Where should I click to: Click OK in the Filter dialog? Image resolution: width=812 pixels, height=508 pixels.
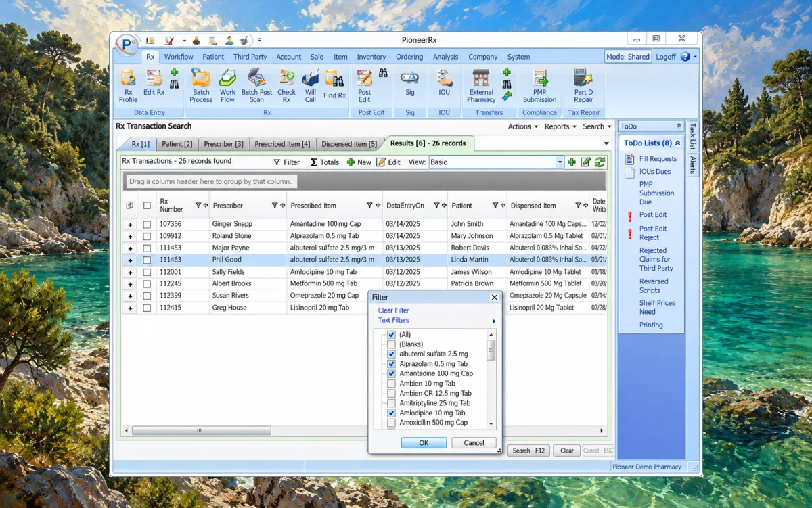point(424,443)
